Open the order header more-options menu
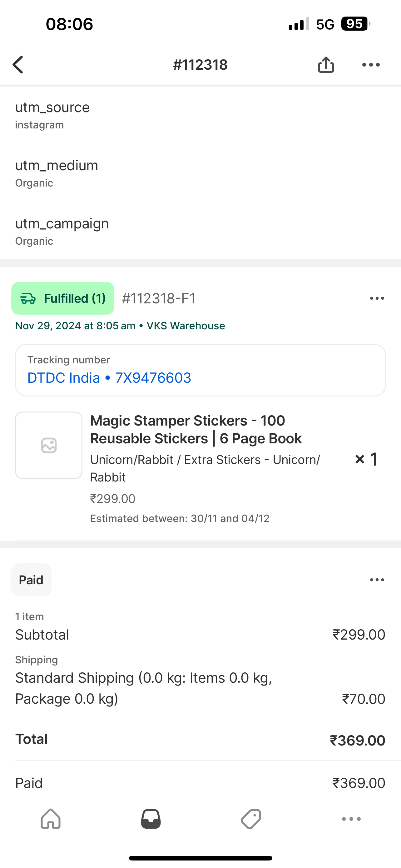Viewport: 401px width, 868px height. point(371,65)
